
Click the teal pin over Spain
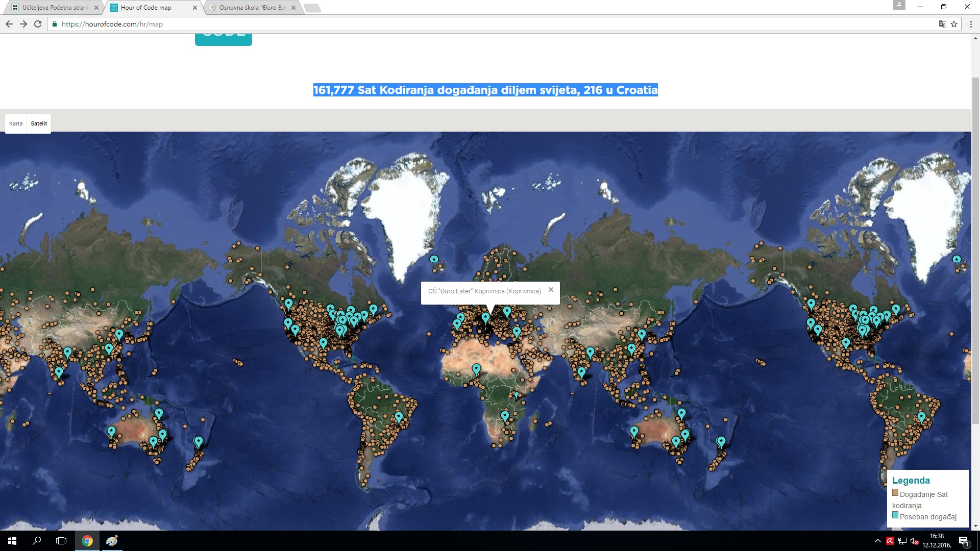(457, 324)
